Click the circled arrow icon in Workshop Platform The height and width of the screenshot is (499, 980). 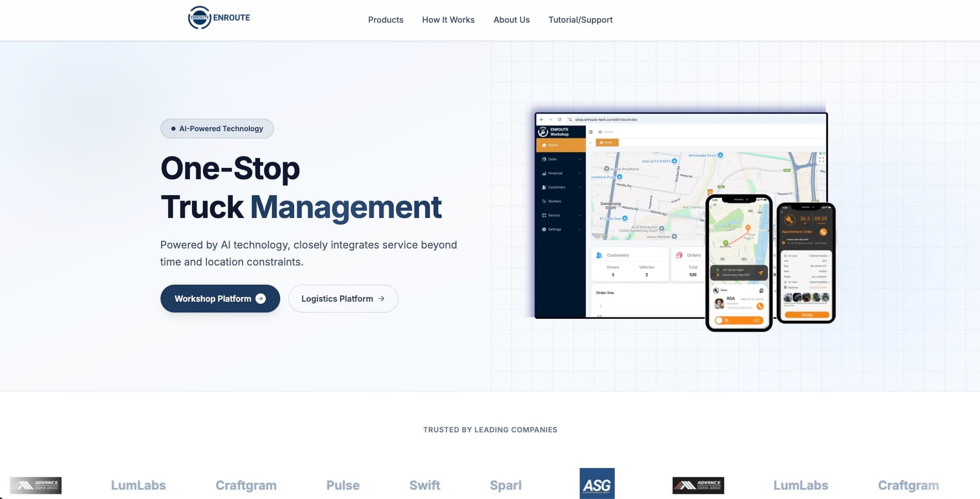pos(261,299)
